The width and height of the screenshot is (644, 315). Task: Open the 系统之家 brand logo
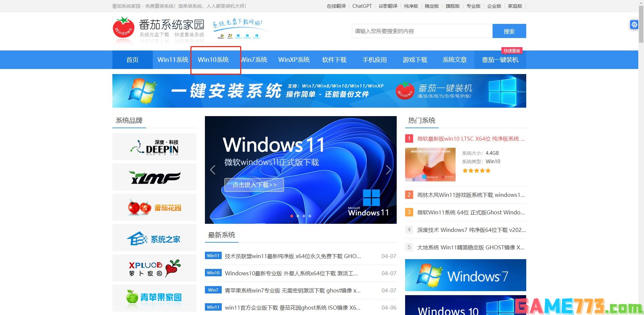click(154, 238)
